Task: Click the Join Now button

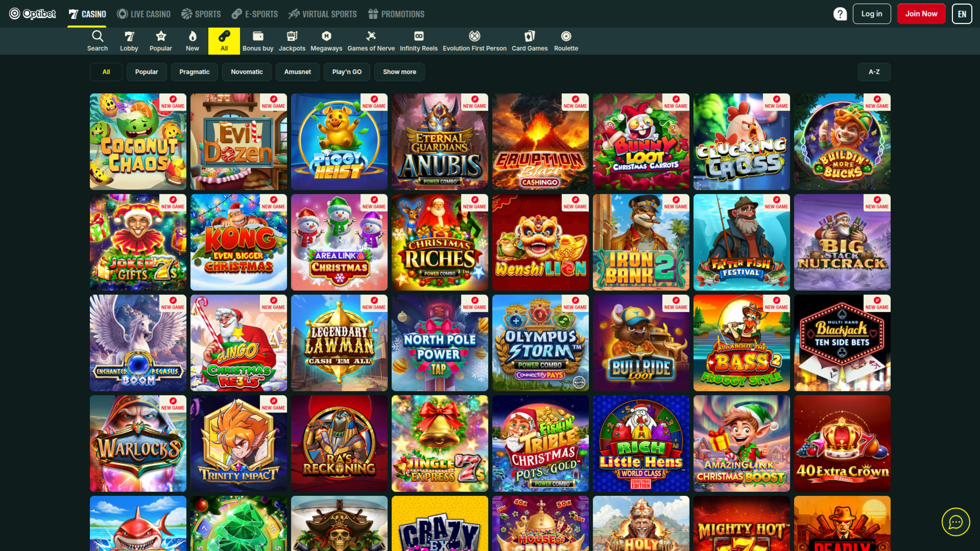Action: click(921, 14)
